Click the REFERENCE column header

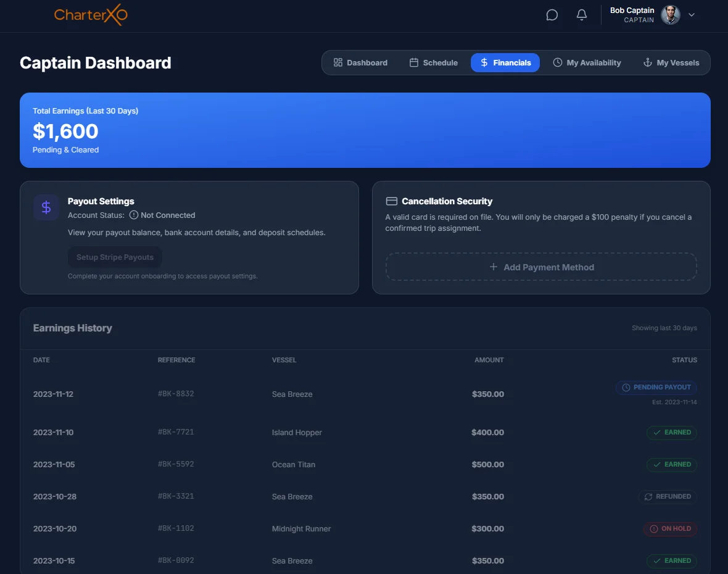(x=176, y=360)
